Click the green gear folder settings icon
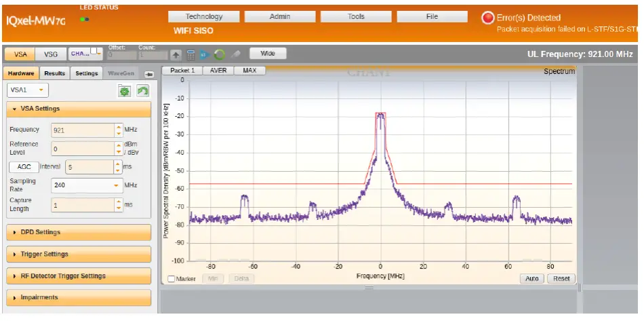The width and height of the screenshot is (644, 321). pos(125,91)
